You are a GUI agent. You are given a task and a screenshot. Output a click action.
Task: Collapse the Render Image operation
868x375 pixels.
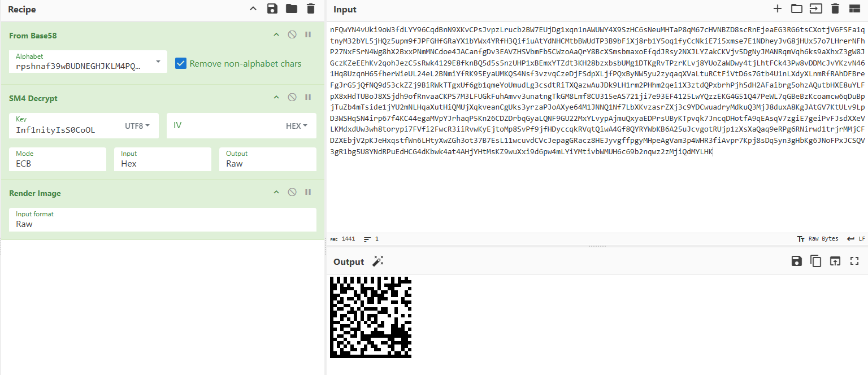click(276, 193)
